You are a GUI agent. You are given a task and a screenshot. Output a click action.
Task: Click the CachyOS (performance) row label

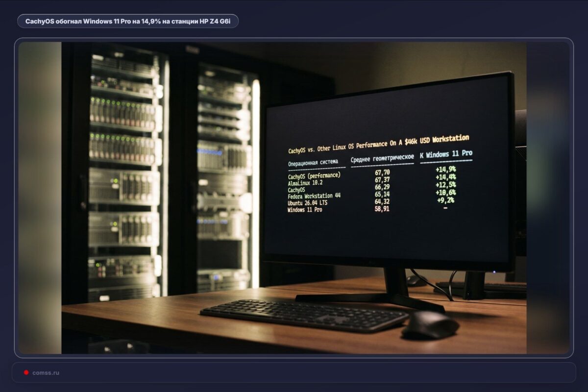pos(314,175)
